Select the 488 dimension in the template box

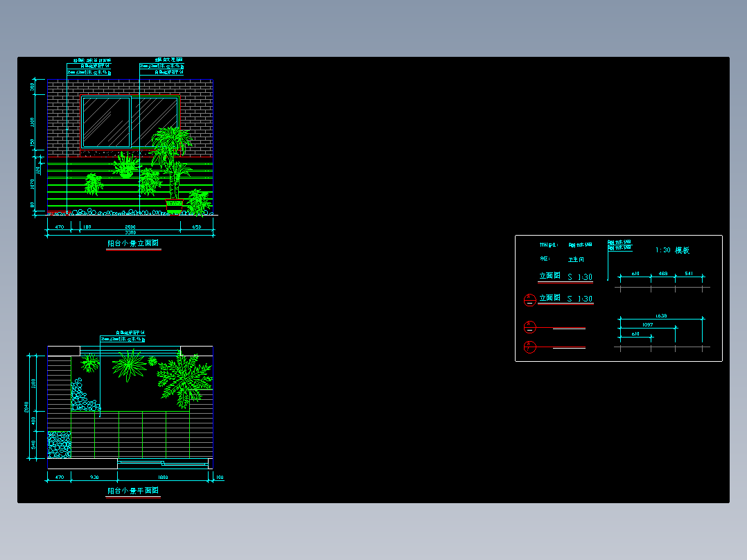[662, 274]
